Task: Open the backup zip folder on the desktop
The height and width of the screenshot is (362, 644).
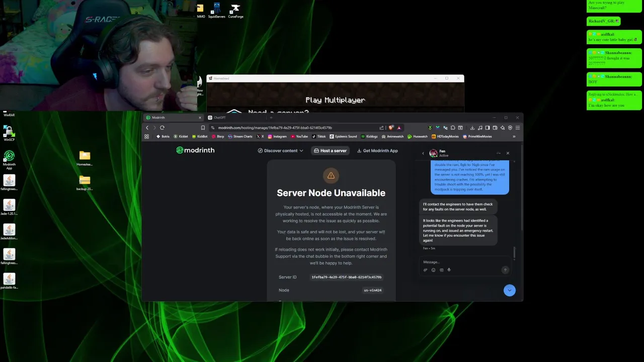Action: pos(85,183)
